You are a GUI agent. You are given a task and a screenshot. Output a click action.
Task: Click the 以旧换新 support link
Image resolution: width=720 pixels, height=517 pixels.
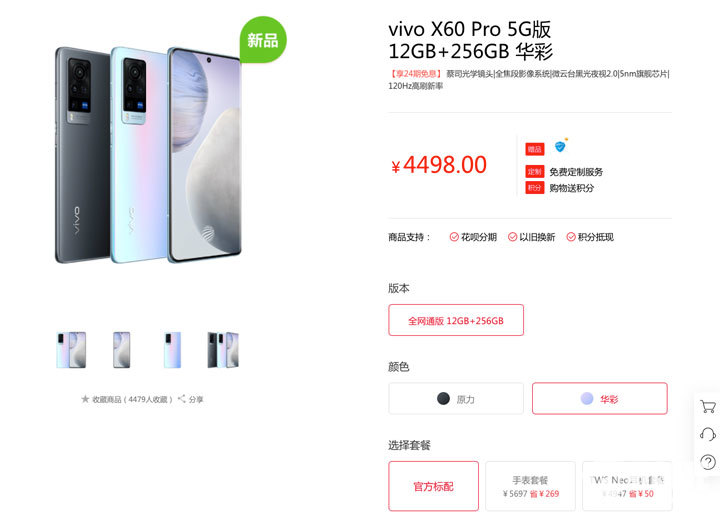[531, 237]
